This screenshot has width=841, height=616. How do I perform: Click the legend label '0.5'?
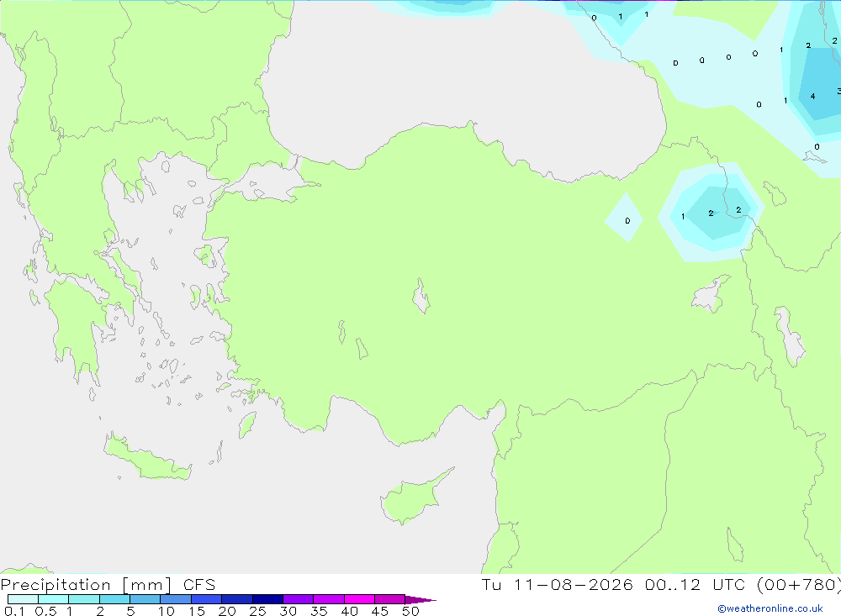coord(45,611)
